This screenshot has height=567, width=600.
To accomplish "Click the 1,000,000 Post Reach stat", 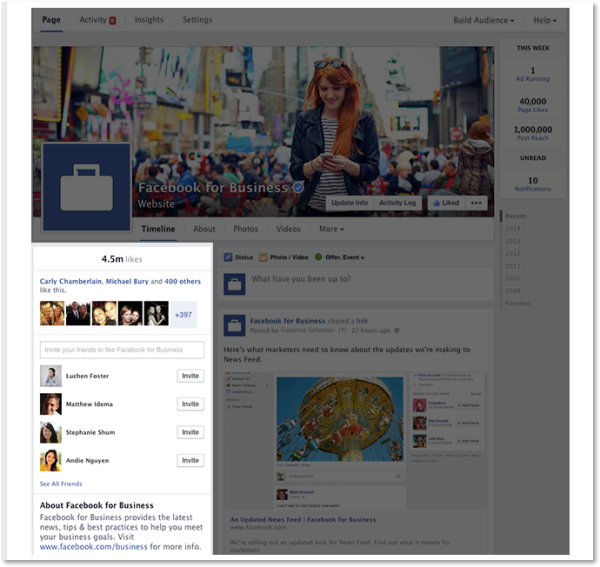I will 533,133.
